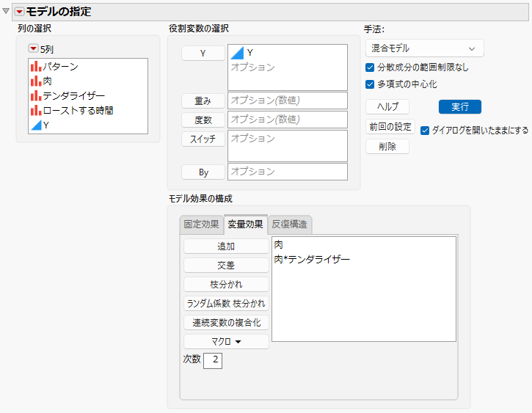Screen dimensions: 532x413
Task: Select the パターン nominal column icon
Action: (36, 67)
